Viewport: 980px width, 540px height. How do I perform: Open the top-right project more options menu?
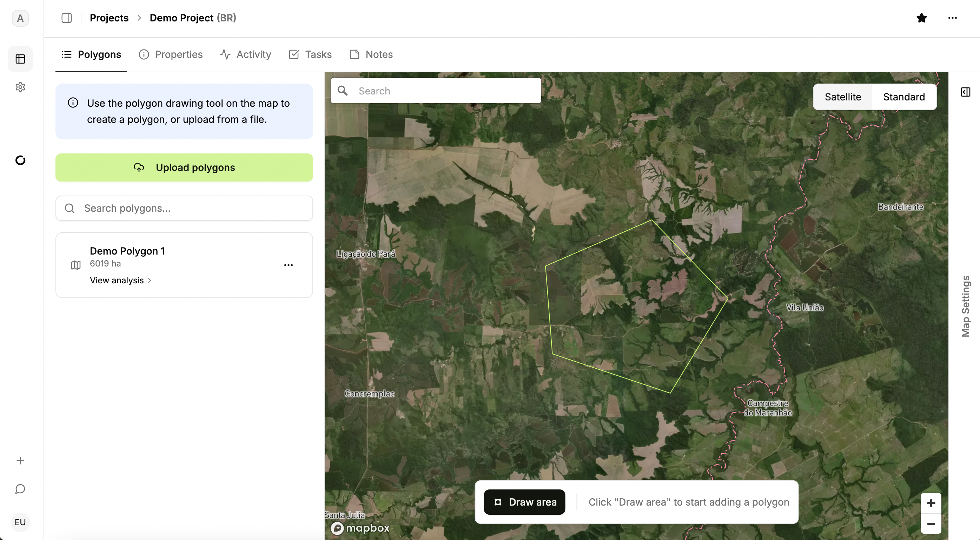pyautogui.click(x=952, y=18)
